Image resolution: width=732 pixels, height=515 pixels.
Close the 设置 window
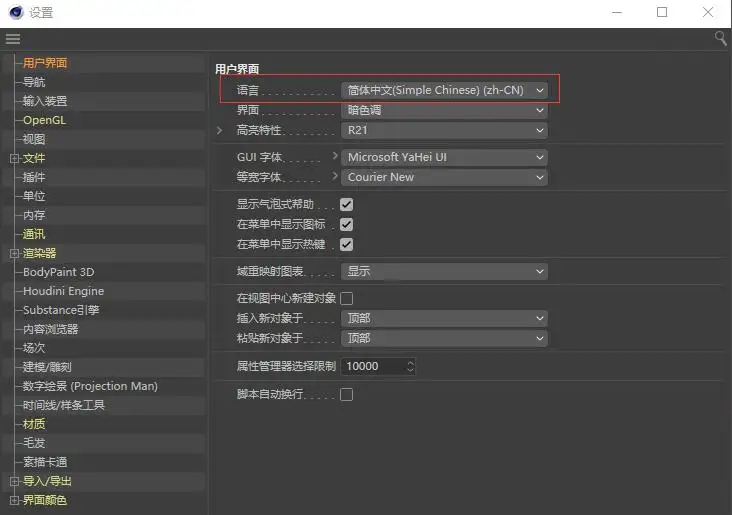(x=708, y=12)
